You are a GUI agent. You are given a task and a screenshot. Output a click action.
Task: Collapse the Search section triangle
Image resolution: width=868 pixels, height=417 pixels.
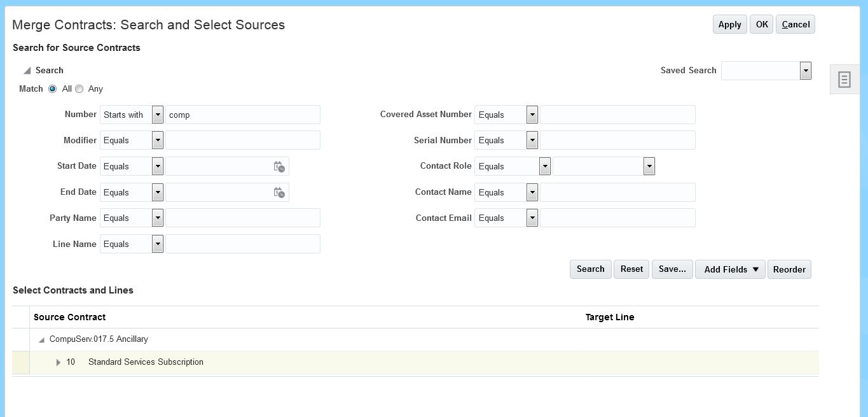(x=27, y=71)
